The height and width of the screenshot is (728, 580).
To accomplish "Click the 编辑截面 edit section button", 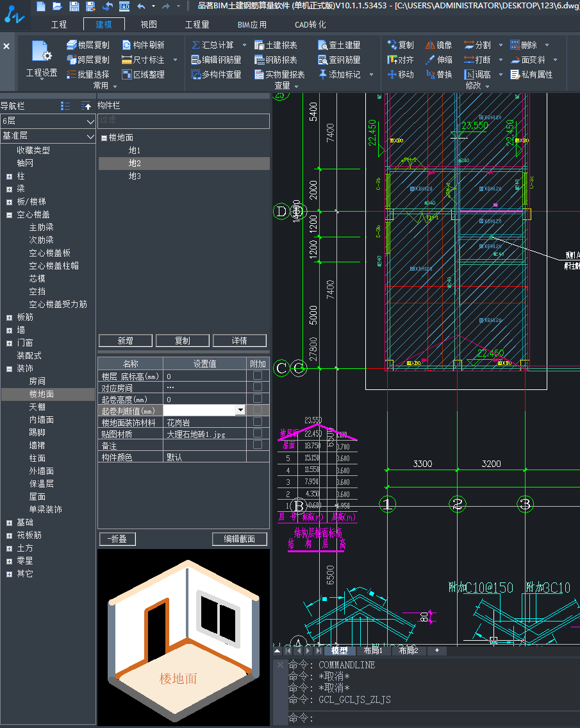I will tap(240, 539).
